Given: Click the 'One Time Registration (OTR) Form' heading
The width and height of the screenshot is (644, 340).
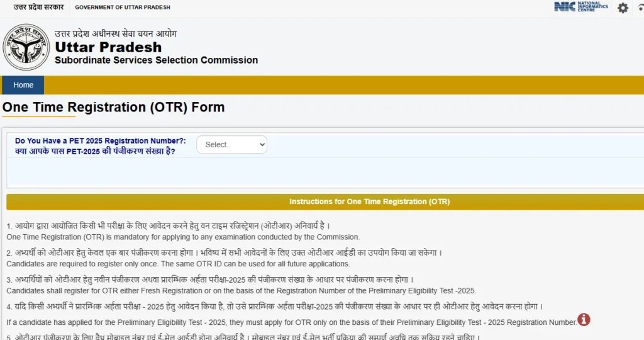Looking at the screenshot, I should click(113, 107).
